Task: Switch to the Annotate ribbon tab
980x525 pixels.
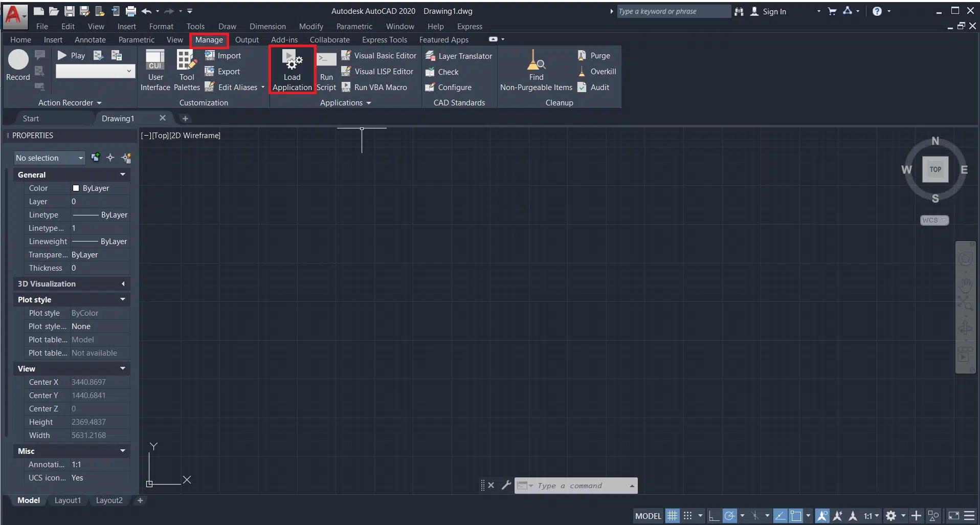Action: pos(90,40)
